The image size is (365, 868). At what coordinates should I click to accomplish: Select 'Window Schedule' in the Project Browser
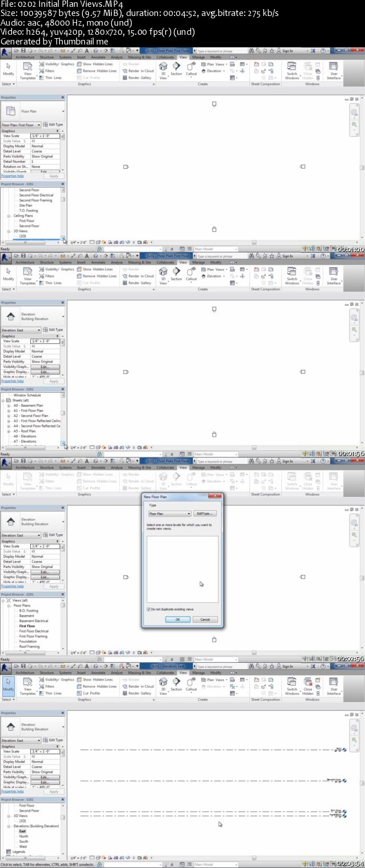point(27,395)
